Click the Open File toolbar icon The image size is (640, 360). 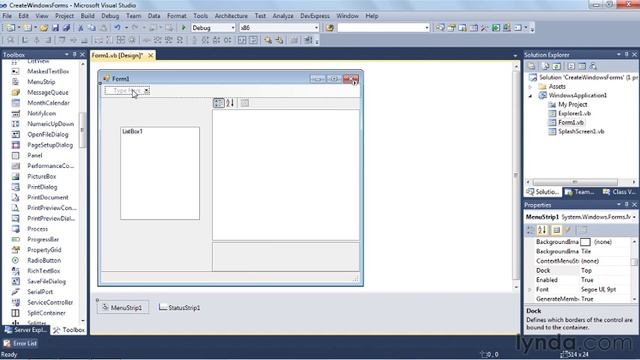pyautogui.click(x=44, y=28)
